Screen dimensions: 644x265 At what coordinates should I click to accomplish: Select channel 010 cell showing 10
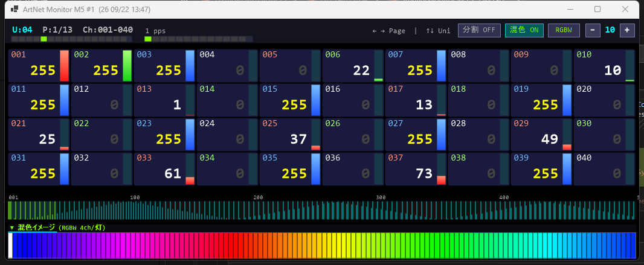[605, 66]
